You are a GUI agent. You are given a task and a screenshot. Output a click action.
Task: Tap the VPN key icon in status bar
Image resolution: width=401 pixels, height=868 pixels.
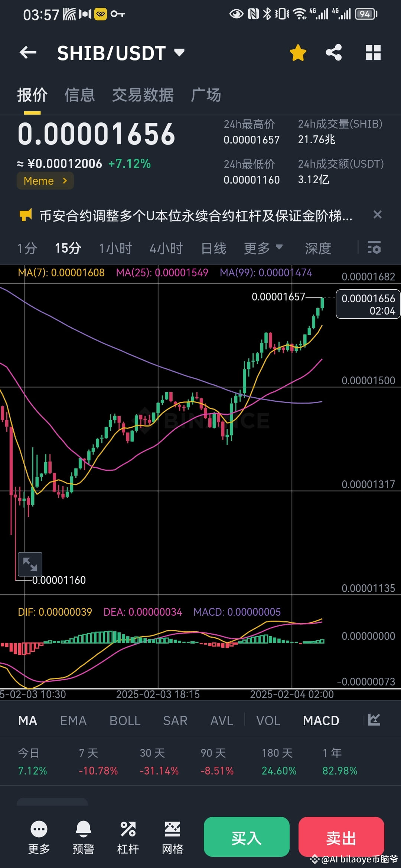[x=118, y=14]
